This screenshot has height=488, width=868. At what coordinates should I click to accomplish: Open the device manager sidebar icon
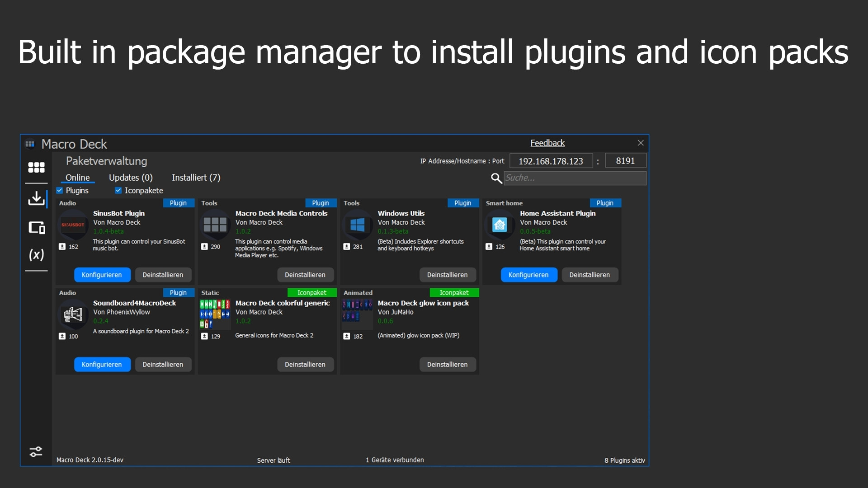click(x=37, y=227)
